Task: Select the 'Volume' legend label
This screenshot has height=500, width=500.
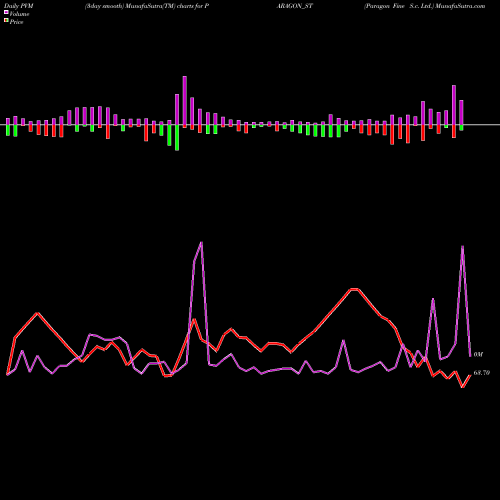Action: (19, 14)
